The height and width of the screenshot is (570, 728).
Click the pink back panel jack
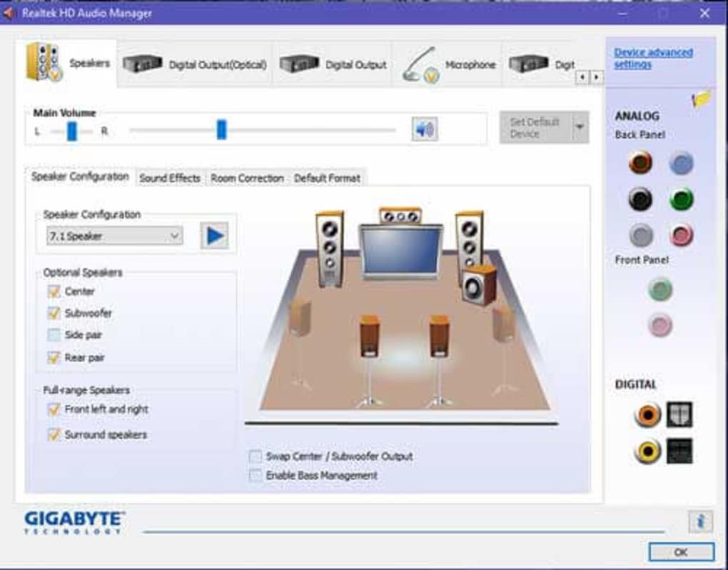682,234
